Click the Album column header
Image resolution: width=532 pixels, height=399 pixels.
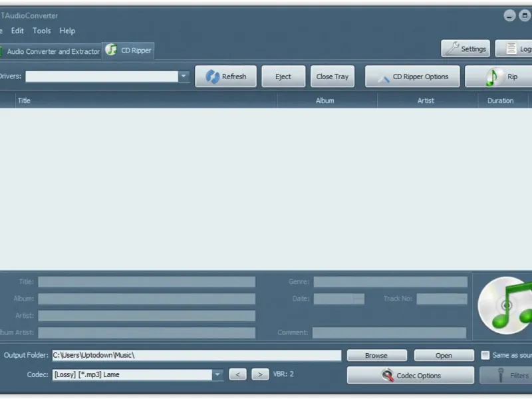327,100
